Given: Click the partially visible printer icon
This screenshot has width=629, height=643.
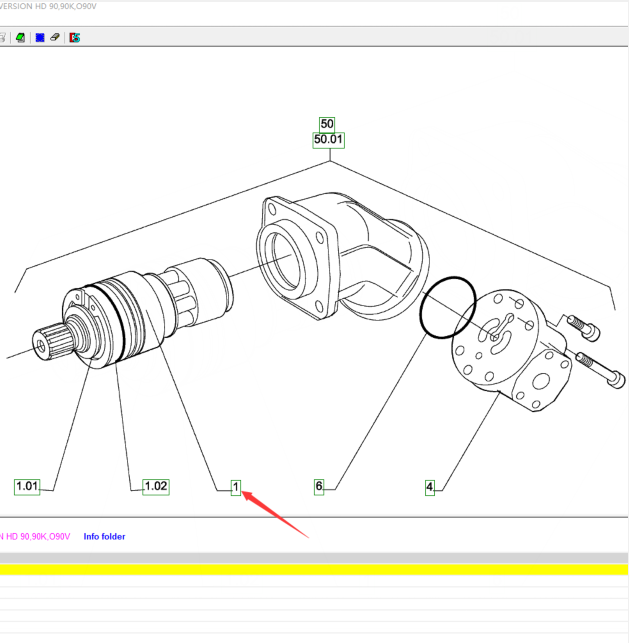Looking at the screenshot, I should point(3,37).
